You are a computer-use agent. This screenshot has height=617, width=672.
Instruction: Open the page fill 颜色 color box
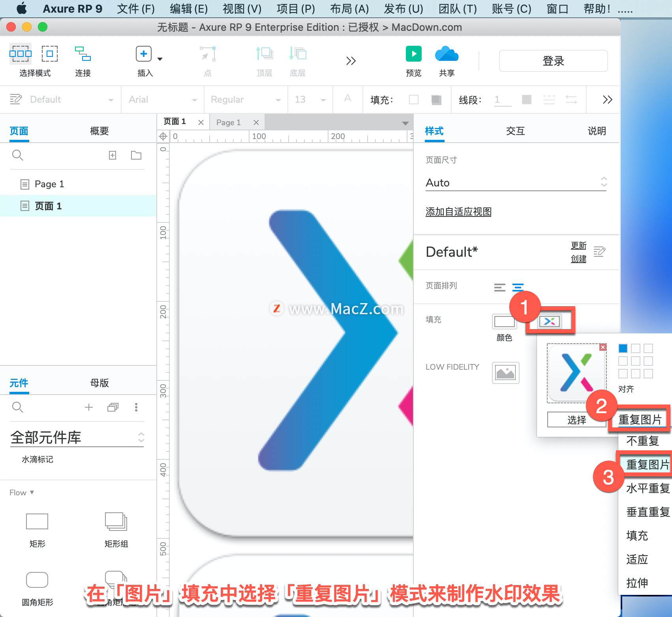point(504,322)
